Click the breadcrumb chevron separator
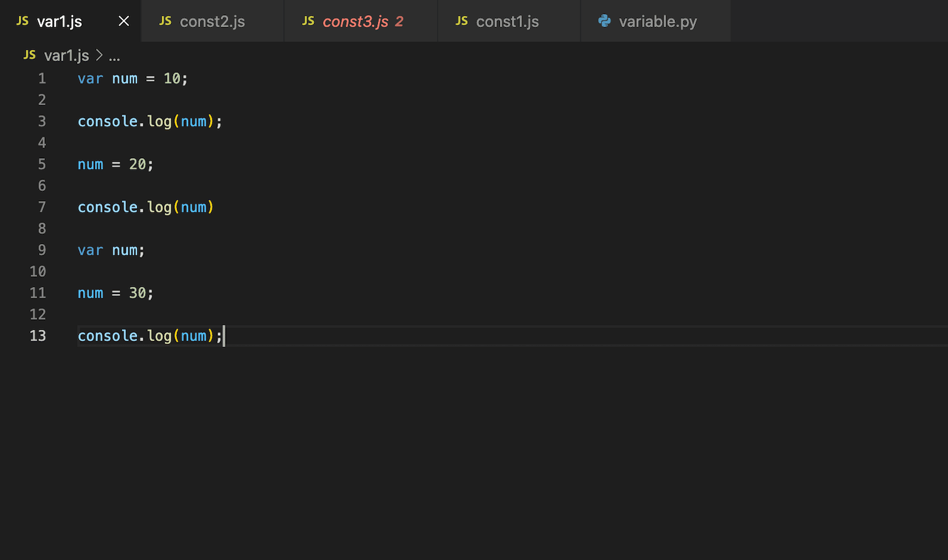The width and height of the screenshot is (948, 560). click(x=99, y=56)
